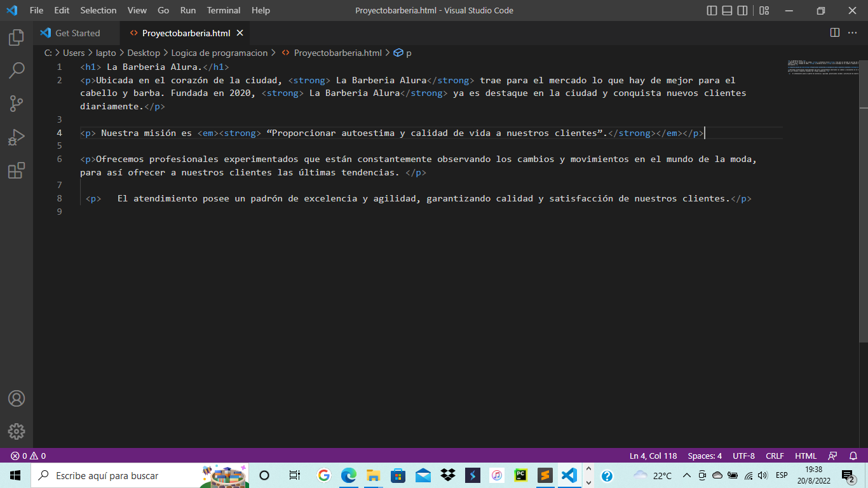This screenshot has height=488, width=868.
Task: Open File Explorer from the taskbar
Action: (x=373, y=475)
